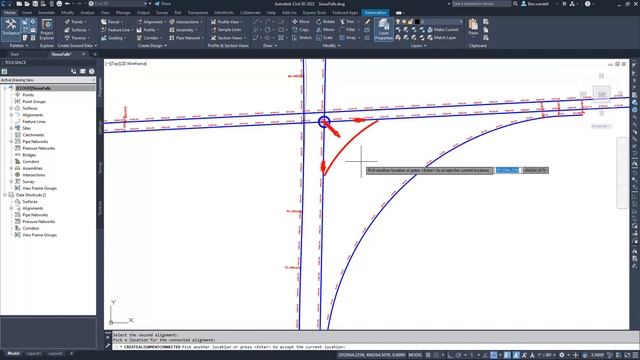The image size is (640, 360).
Task: Click Match Layer button
Action: click(x=442, y=38)
